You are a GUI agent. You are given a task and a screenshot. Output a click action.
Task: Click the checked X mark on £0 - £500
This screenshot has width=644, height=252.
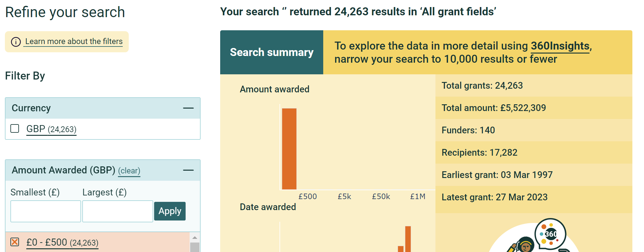click(x=14, y=242)
